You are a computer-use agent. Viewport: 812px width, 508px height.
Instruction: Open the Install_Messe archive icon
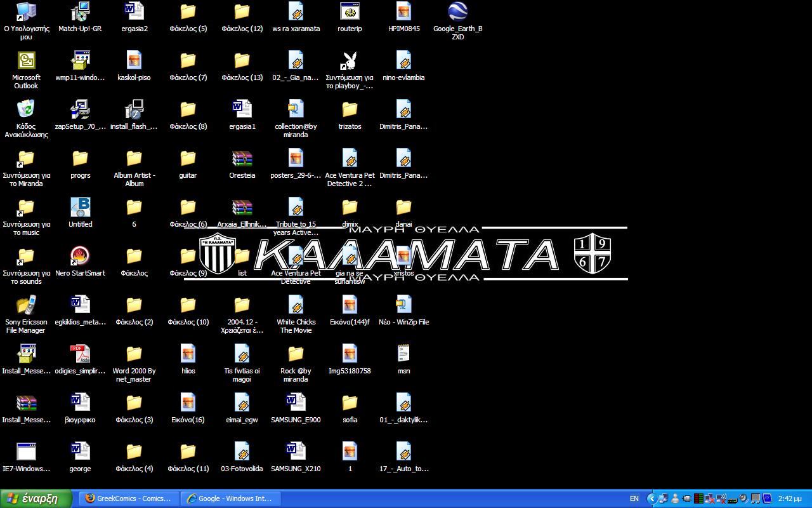[26, 403]
